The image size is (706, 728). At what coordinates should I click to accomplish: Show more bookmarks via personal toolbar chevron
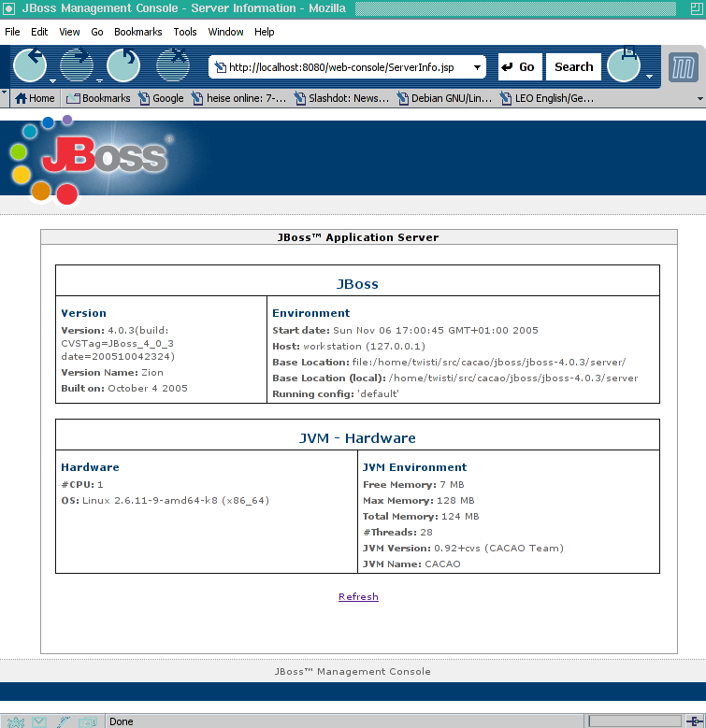click(700, 98)
